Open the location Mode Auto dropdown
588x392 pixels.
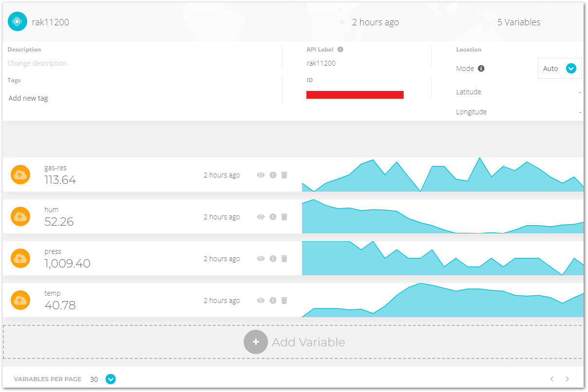(x=571, y=68)
